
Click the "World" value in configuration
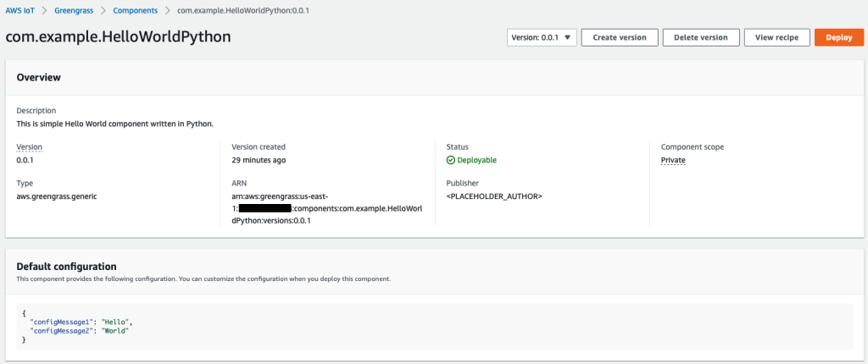point(115,330)
